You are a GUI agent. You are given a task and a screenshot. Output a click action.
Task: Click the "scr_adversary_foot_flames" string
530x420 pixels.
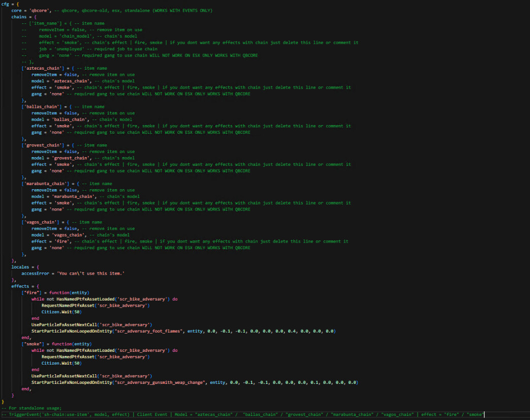coord(148,332)
